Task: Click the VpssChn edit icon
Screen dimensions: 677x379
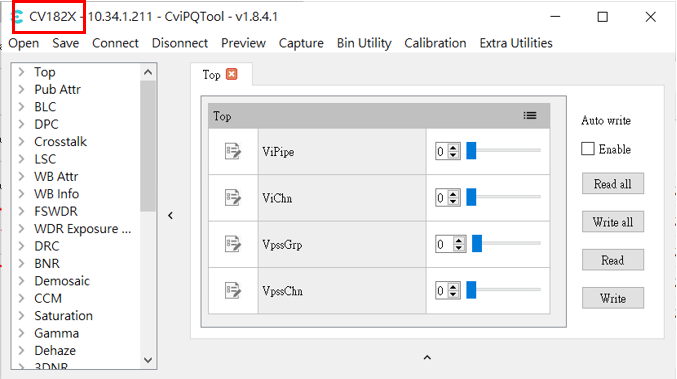Action: [x=233, y=291]
